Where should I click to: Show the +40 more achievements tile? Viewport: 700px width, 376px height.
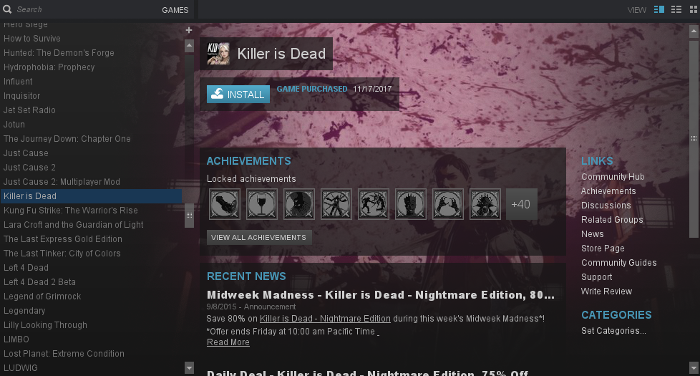pos(521,204)
